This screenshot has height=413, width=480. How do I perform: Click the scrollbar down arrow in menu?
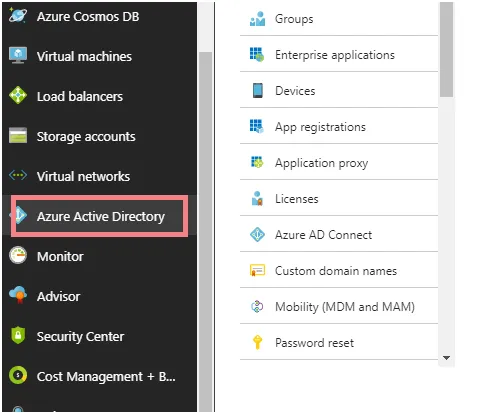446,358
